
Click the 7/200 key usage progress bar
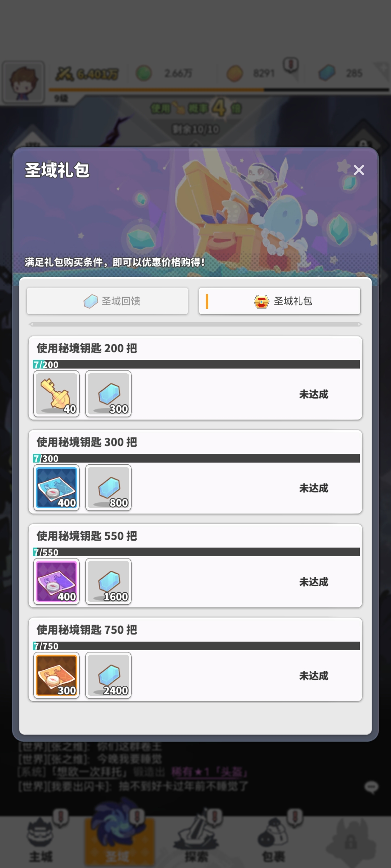196,364
